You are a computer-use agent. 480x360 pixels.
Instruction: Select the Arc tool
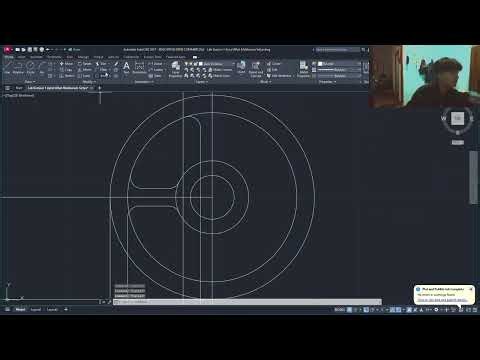point(42,67)
